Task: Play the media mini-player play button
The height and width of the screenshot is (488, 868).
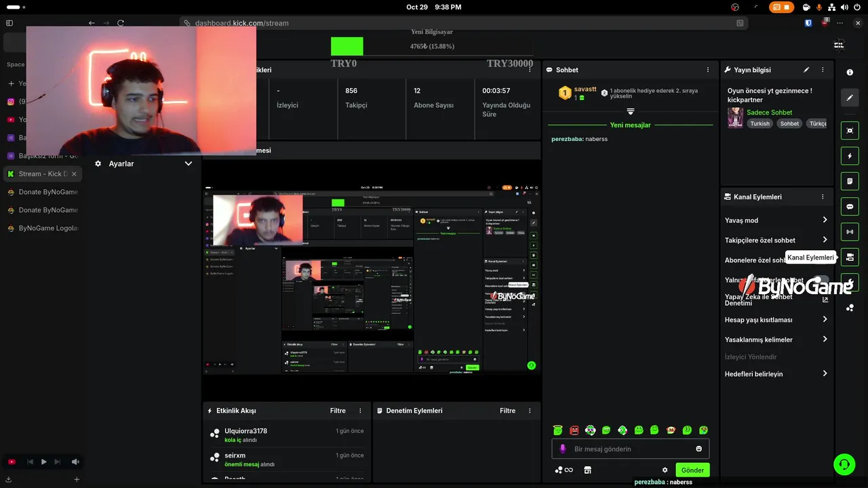Action: click(43, 462)
